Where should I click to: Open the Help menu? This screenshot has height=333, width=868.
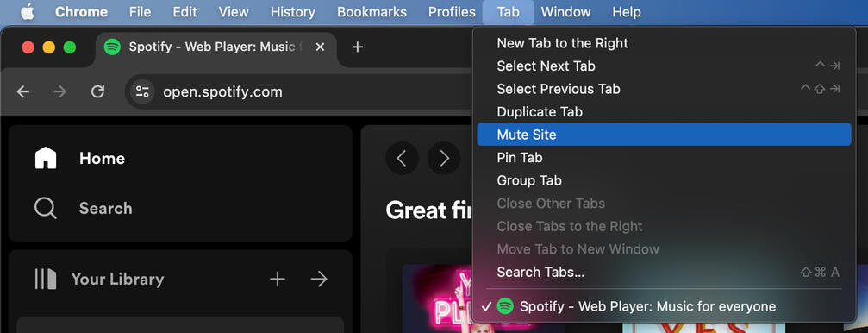[627, 11]
